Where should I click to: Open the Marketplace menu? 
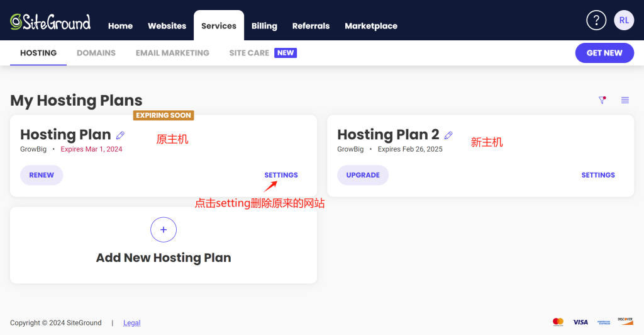pyautogui.click(x=371, y=26)
